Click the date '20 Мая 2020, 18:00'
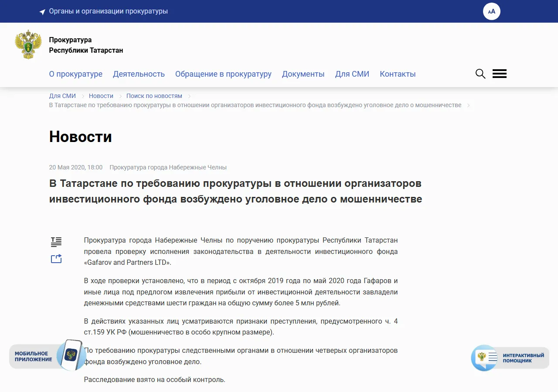 (76, 167)
